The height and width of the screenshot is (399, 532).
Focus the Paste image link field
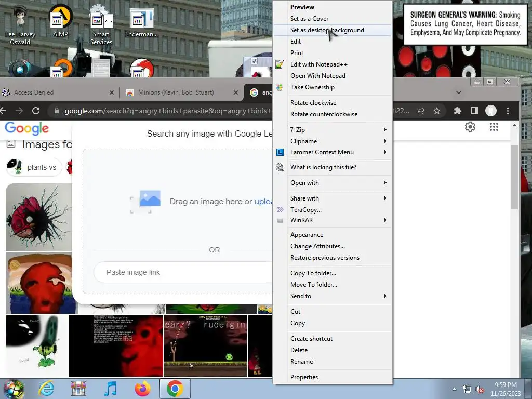(x=183, y=272)
